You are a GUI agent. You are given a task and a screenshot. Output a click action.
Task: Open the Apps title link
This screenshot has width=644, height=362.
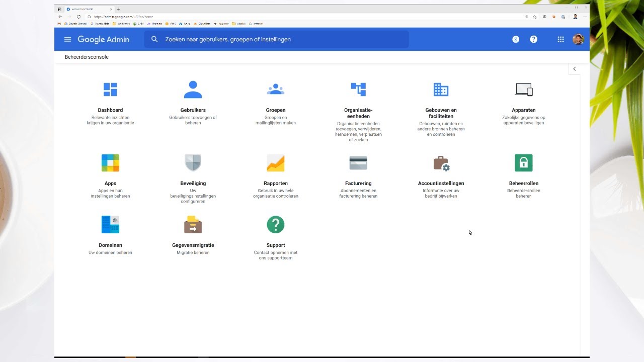click(110, 184)
